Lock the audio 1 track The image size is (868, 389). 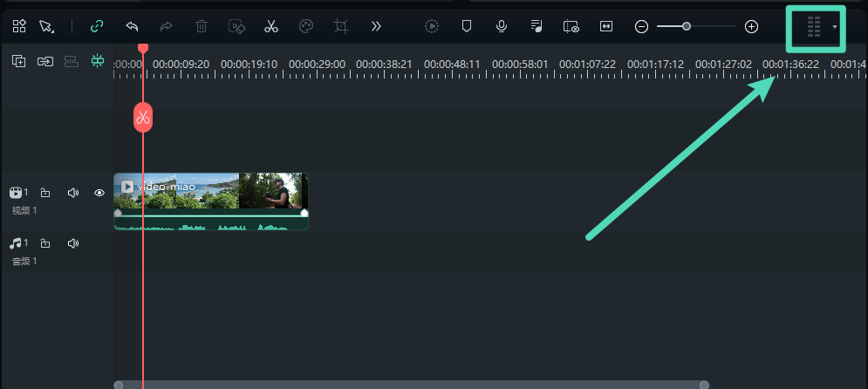pos(45,243)
